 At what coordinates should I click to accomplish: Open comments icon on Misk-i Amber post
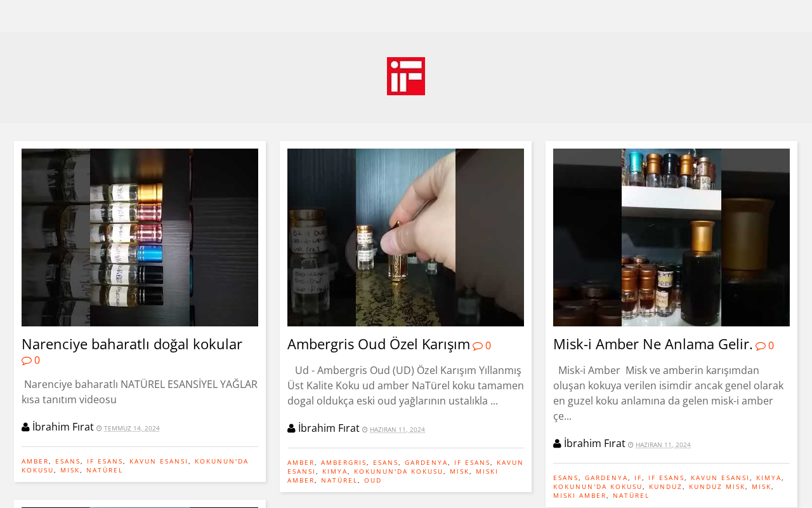point(761,346)
